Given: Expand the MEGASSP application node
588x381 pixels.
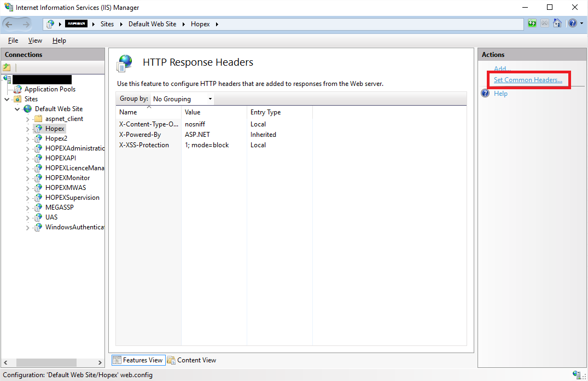Looking at the screenshot, I should click(28, 207).
